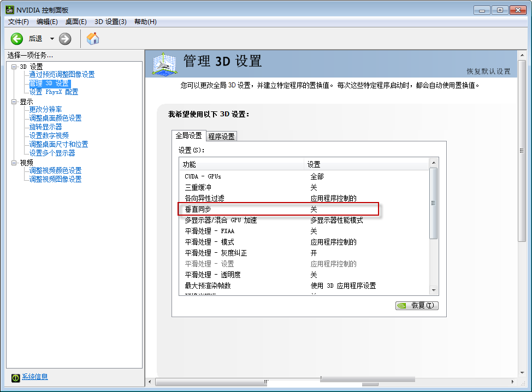Open 通过预览调整图像设置 in the task tree
This screenshot has width=532, height=392.
point(62,74)
